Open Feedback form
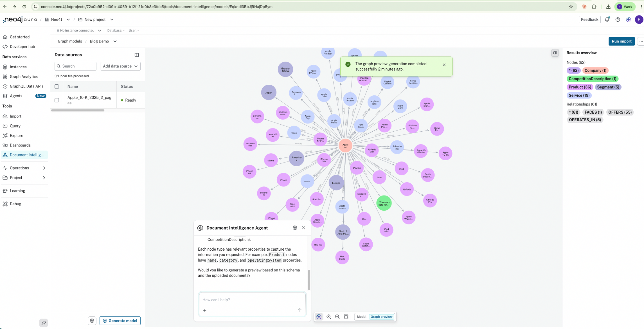644x329 pixels. coord(590,20)
